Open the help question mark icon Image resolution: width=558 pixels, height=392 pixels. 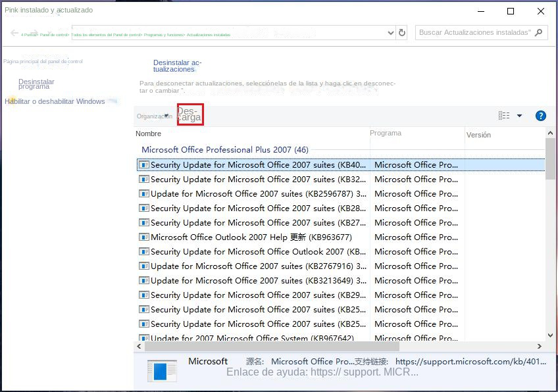(x=541, y=116)
